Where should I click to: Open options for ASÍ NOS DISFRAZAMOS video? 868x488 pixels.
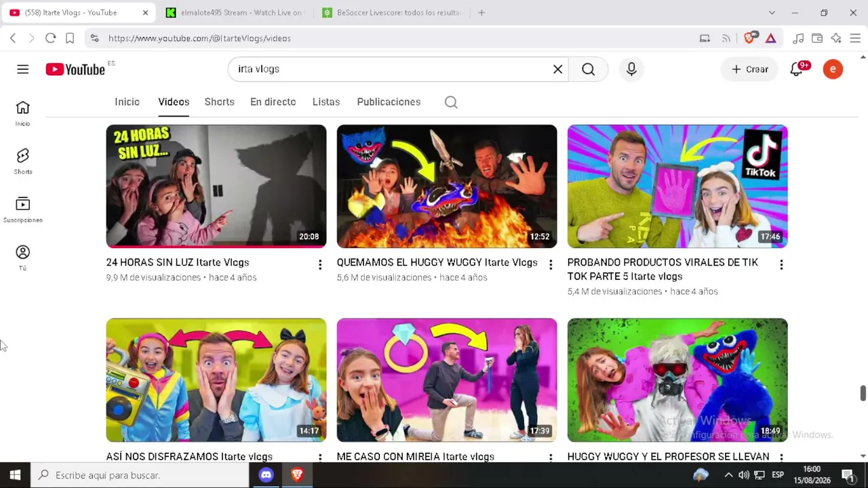320,458
